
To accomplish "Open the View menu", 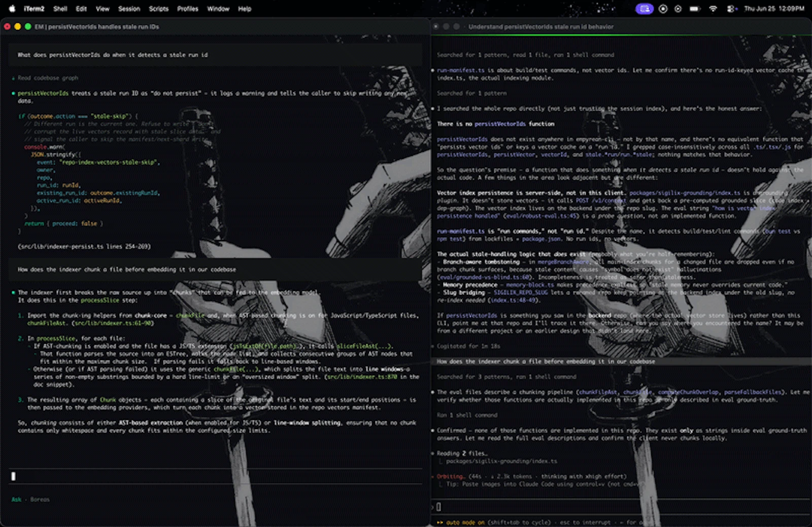I will tap(103, 9).
